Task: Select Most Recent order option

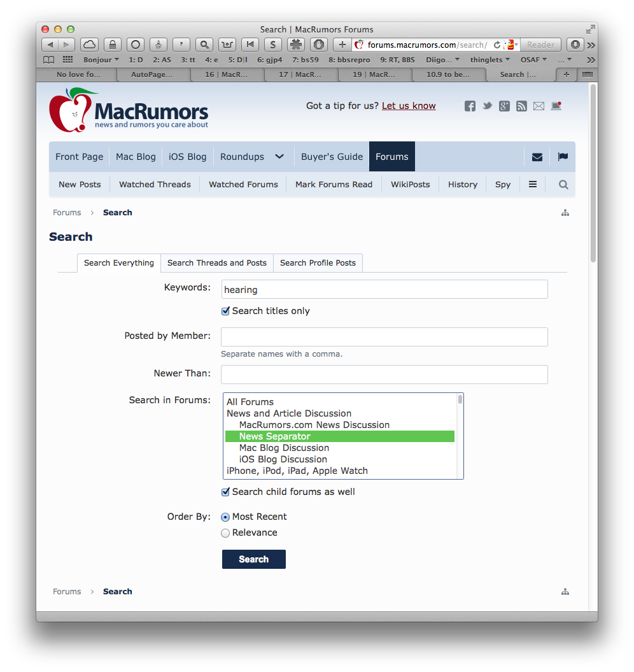Action: 225,517
